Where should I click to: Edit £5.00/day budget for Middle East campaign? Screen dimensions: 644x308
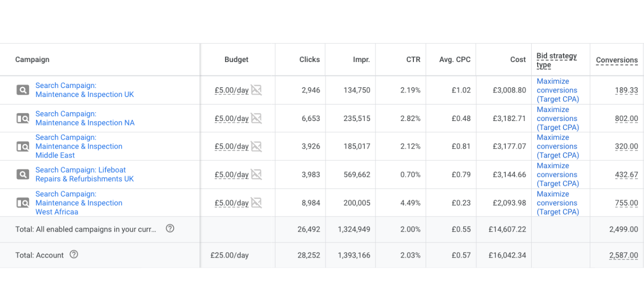coord(232,146)
